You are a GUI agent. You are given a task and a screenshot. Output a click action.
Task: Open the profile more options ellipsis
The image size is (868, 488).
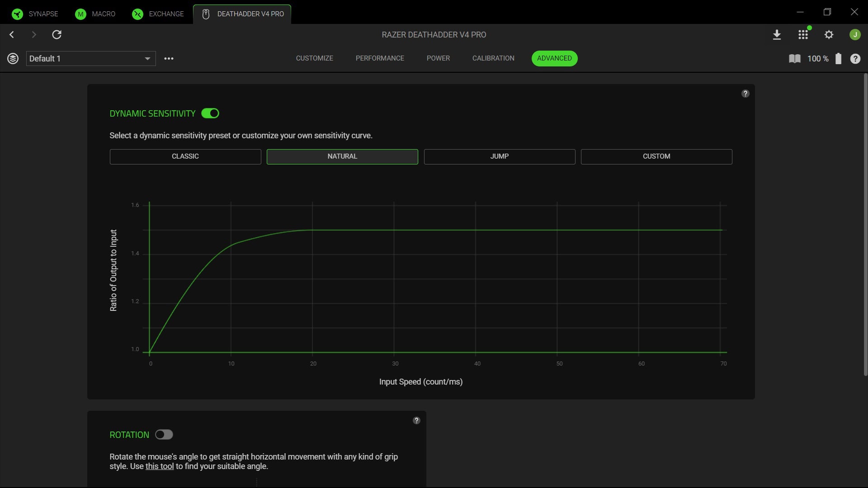click(x=169, y=59)
